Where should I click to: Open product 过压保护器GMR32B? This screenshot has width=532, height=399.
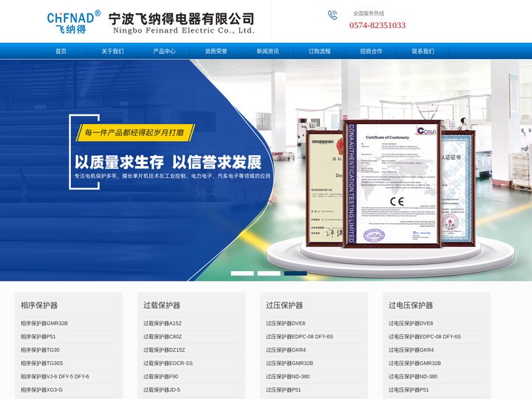(290, 363)
